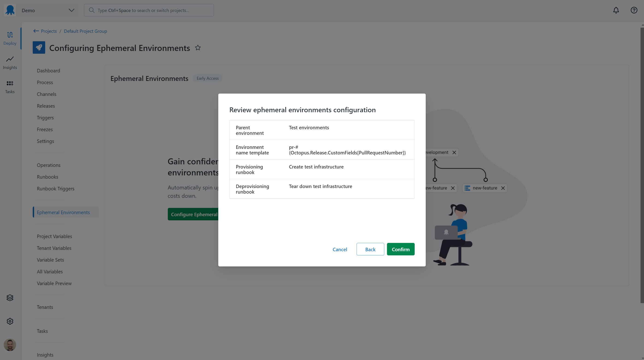Open All Variables page
This screenshot has height=360, width=644.
coord(50,271)
